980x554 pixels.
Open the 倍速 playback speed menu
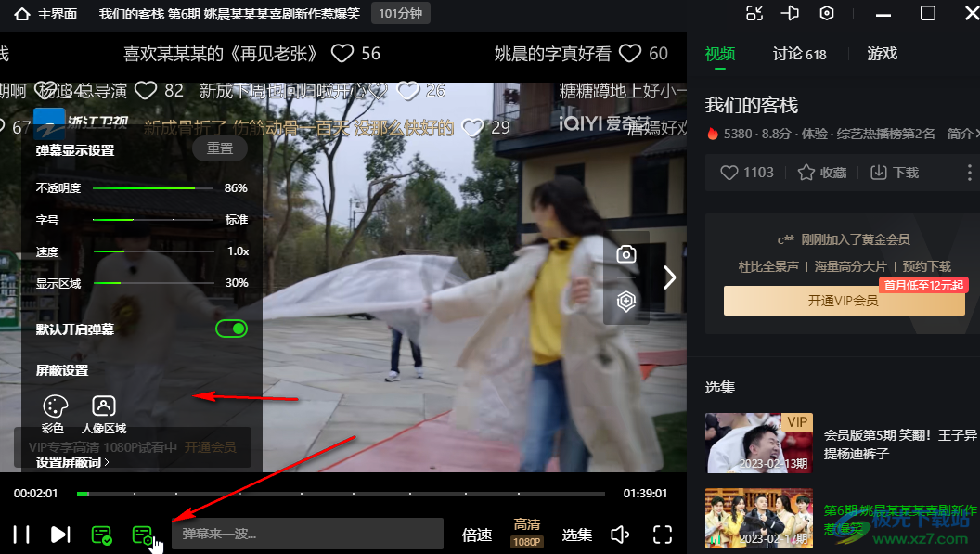477,535
